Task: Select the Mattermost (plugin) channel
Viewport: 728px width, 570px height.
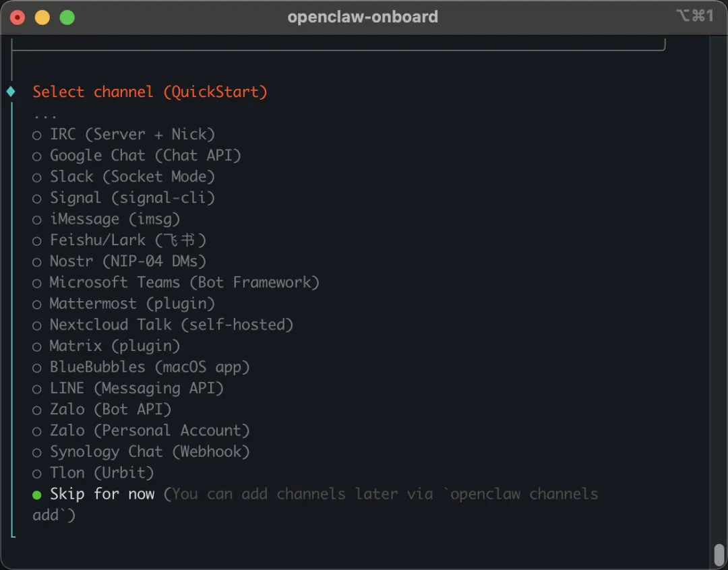Action: point(123,304)
